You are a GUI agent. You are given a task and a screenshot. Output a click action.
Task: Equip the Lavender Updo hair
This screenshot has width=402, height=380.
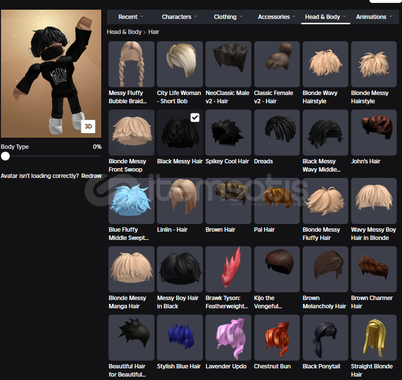(x=228, y=337)
